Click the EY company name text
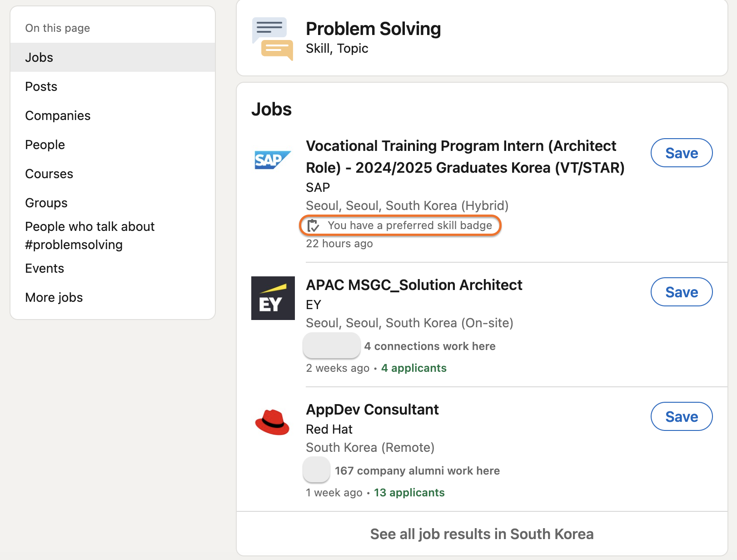 coord(314,305)
